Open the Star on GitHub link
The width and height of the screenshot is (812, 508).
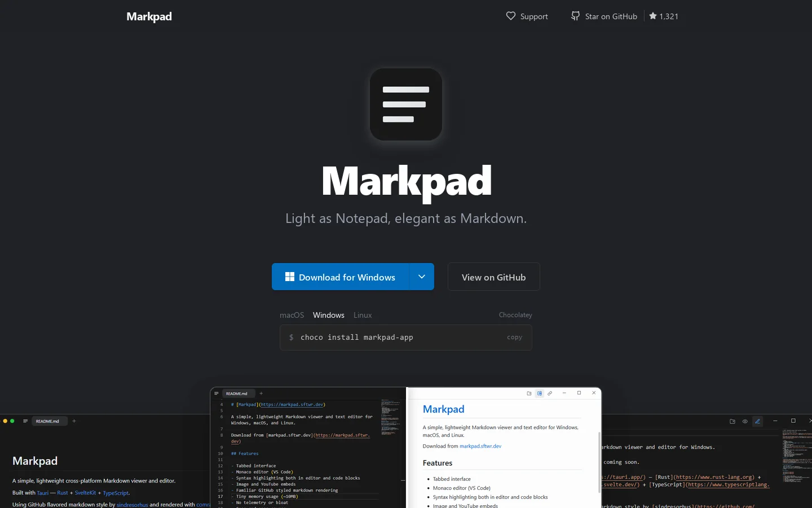(x=604, y=16)
